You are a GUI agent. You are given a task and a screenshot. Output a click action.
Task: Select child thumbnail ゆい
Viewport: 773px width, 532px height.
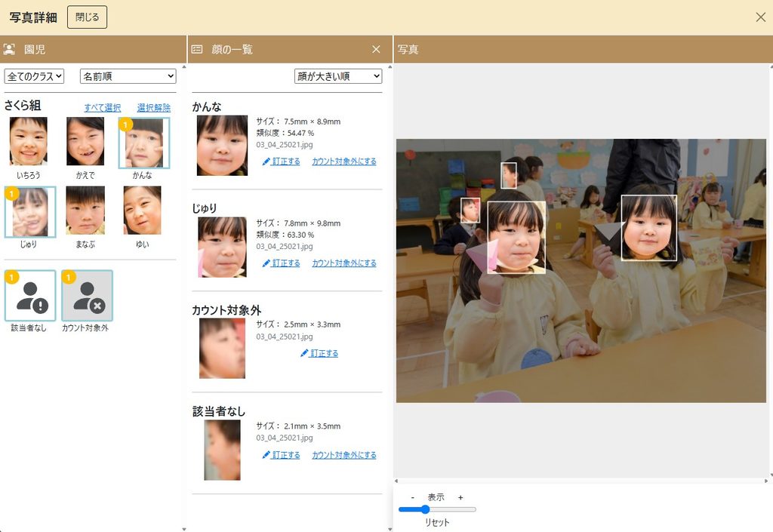[143, 211]
